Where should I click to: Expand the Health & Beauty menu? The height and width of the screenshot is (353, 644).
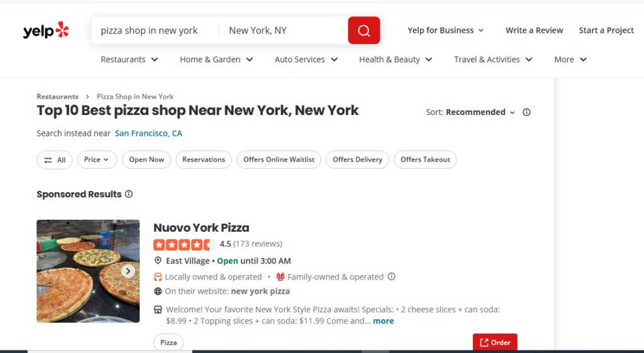point(396,60)
